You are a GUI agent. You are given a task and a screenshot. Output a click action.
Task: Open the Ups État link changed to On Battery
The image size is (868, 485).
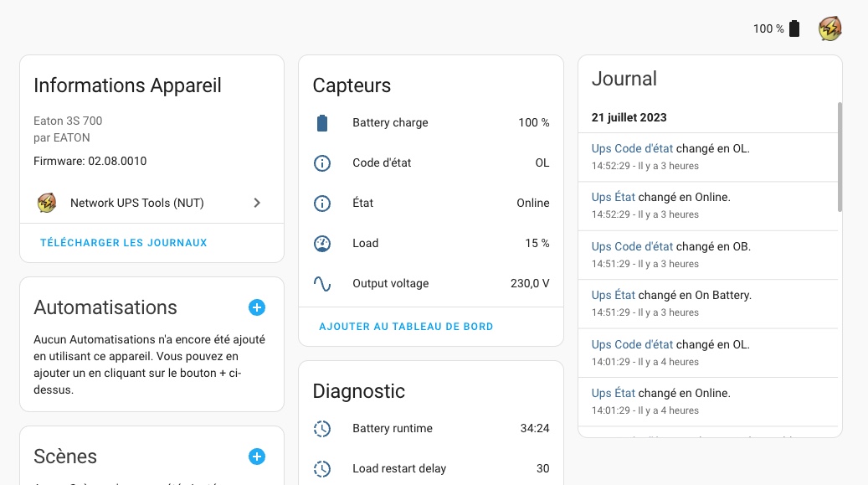(x=614, y=295)
